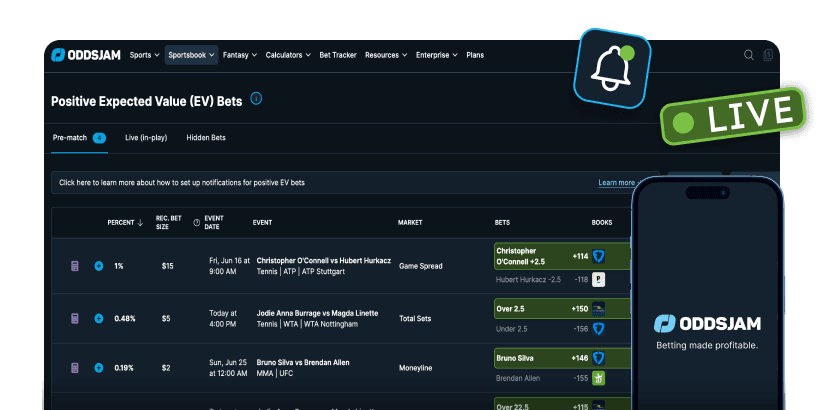
Task: Click the Moneyline market cell
Action: (x=415, y=368)
